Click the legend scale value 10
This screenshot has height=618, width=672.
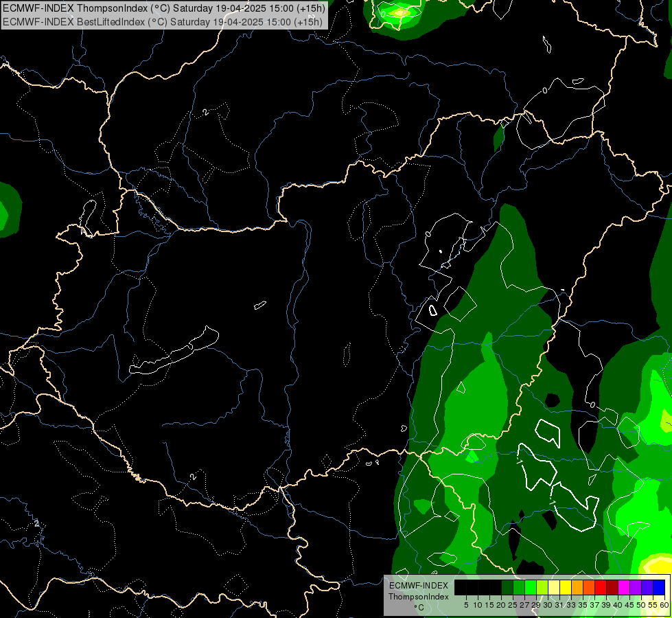click(x=478, y=605)
